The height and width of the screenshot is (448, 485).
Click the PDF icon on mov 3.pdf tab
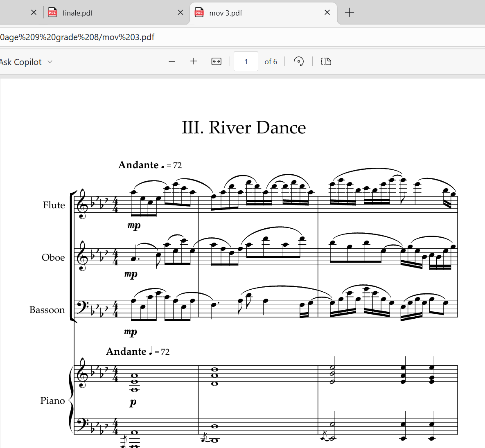tap(199, 12)
